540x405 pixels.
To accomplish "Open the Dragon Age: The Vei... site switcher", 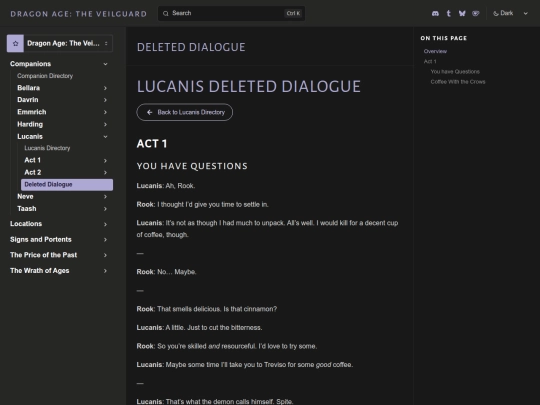I will [60, 43].
